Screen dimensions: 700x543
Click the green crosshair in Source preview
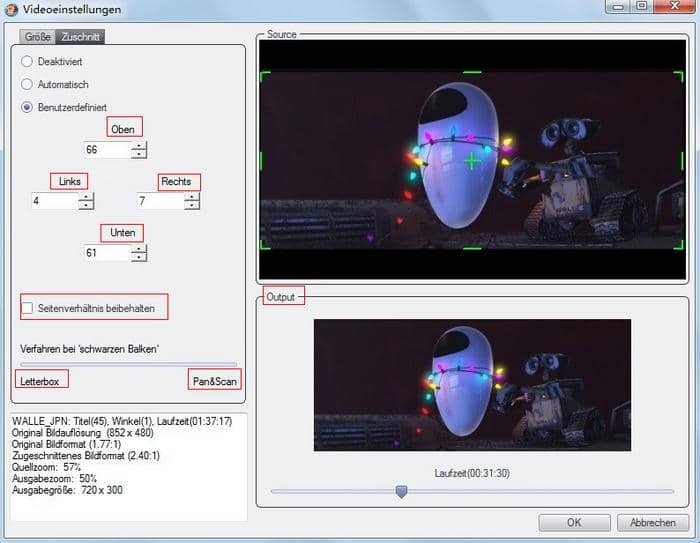[x=472, y=161]
